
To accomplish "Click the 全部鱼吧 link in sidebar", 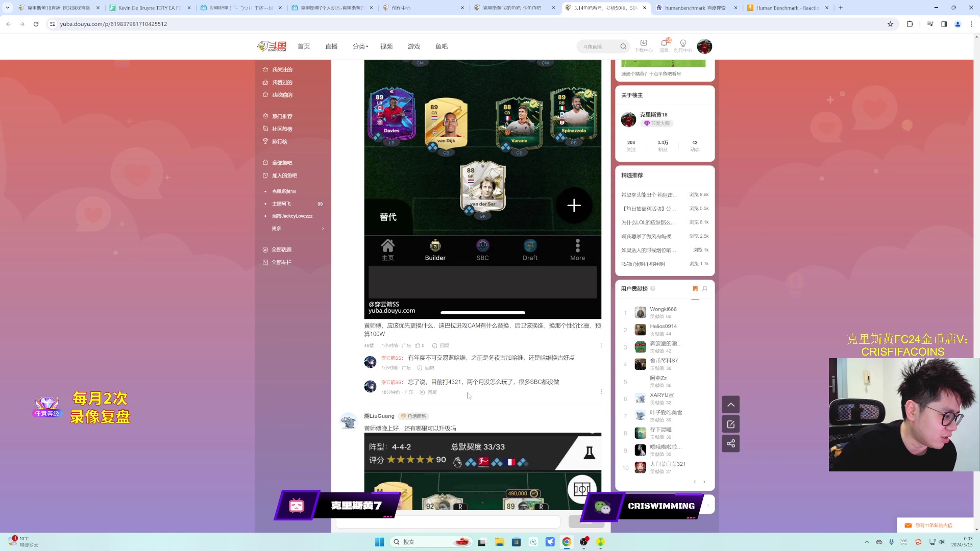I will point(281,162).
